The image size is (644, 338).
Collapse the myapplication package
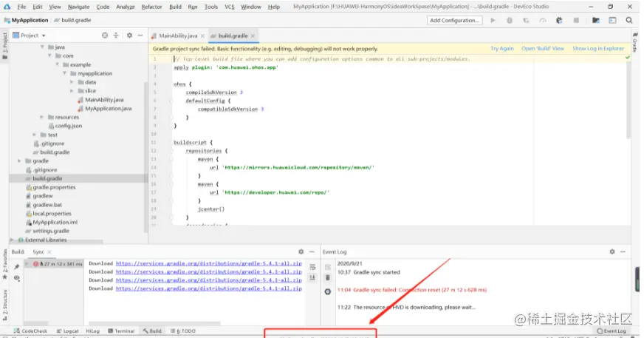pos(64,73)
